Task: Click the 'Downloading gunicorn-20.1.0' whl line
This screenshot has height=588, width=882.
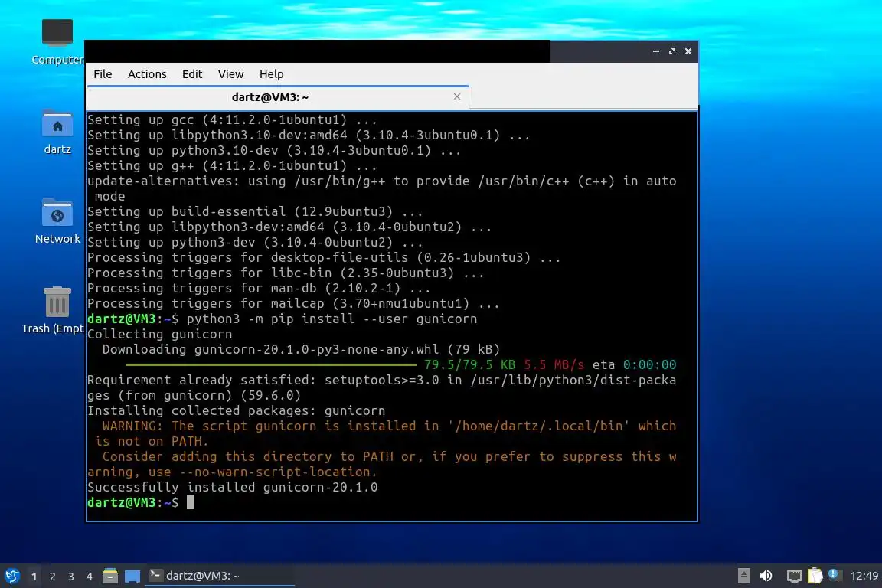Action: click(x=301, y=349)
